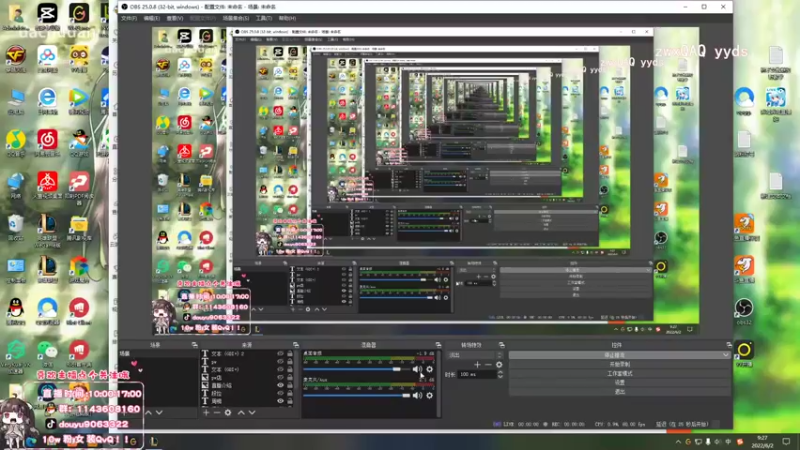
Task: Open QQ Music desktop icon
Action: pos(16,143)
